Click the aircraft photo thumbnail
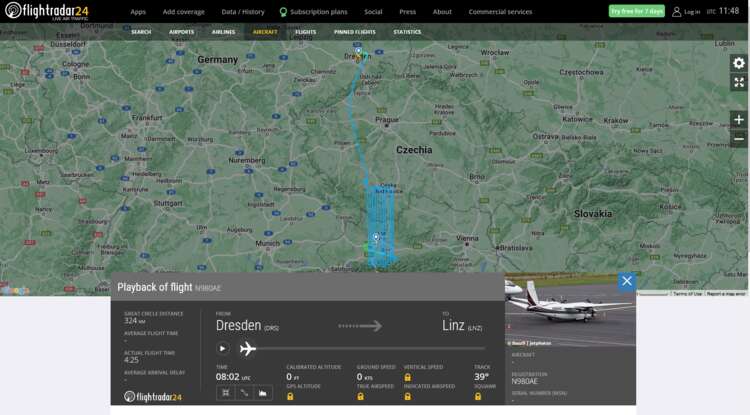750x415 pixels. click(570, 310)
